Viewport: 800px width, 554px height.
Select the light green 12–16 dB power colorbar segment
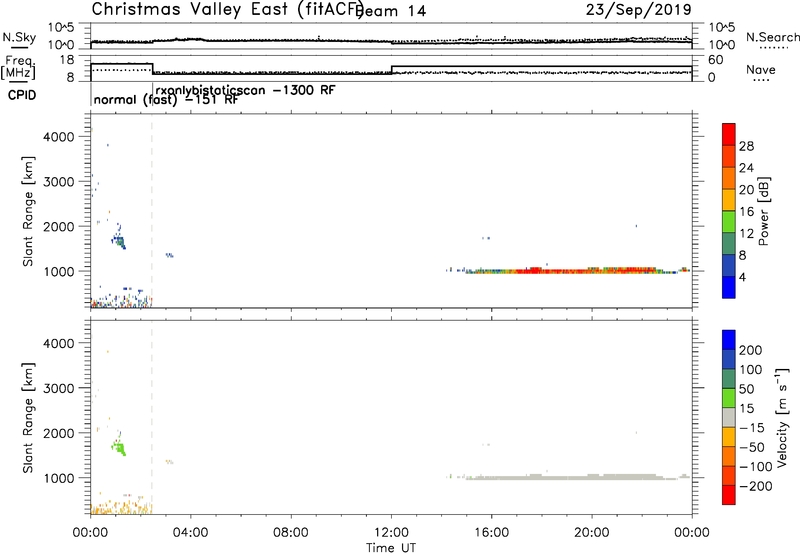729,221
